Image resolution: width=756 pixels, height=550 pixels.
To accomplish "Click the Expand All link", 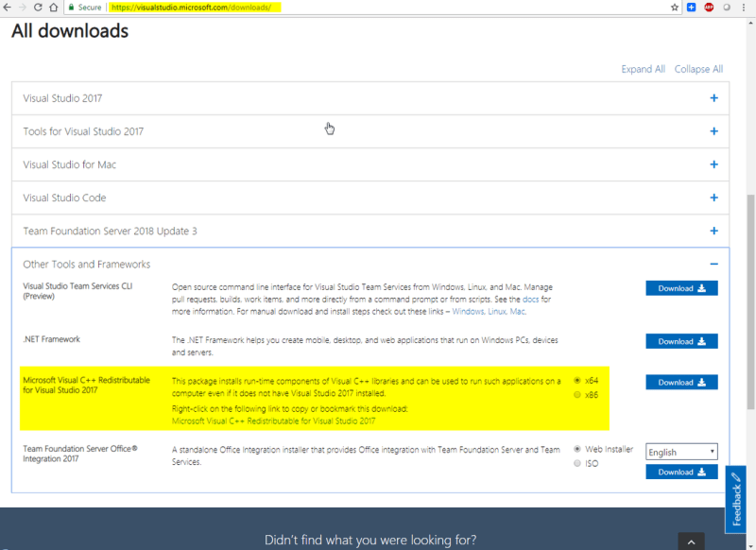I will tap(644, 69).
